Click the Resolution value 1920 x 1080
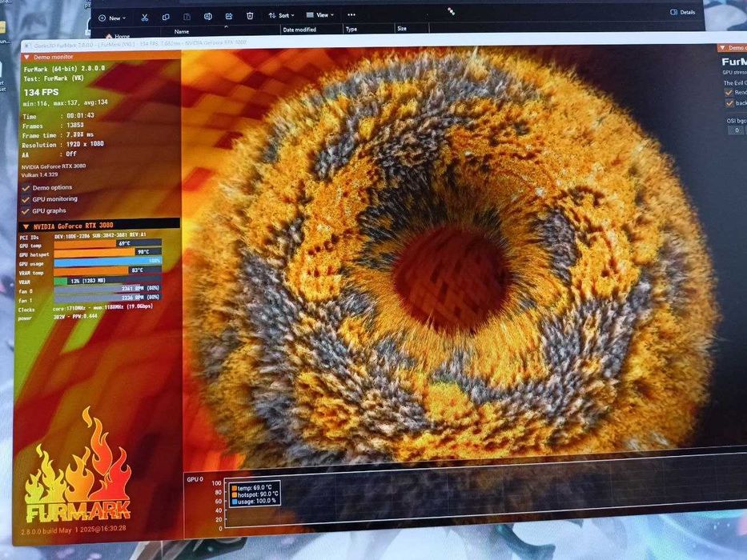747x560 pixels. pyautogui.click(x=85, y=144)
